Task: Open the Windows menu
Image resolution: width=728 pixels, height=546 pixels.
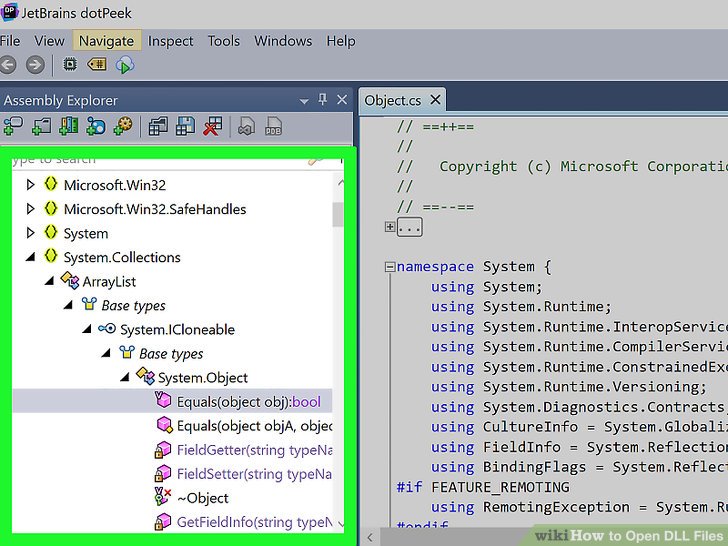Action: click(283, 41)
